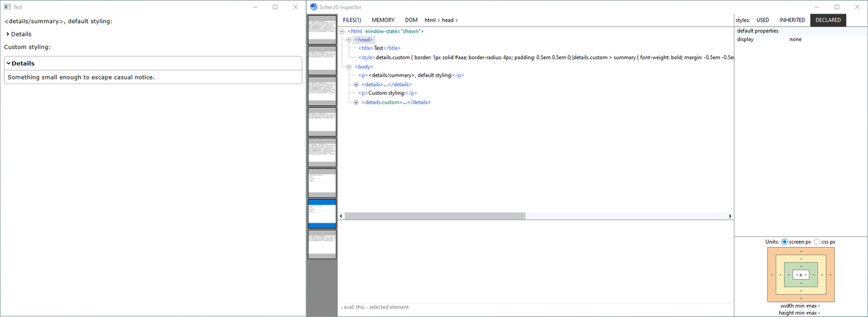Select the head tag in DOM tree
Image resolution: width=868 pixels, height=317 pixels.
click(x=363, y=40)
